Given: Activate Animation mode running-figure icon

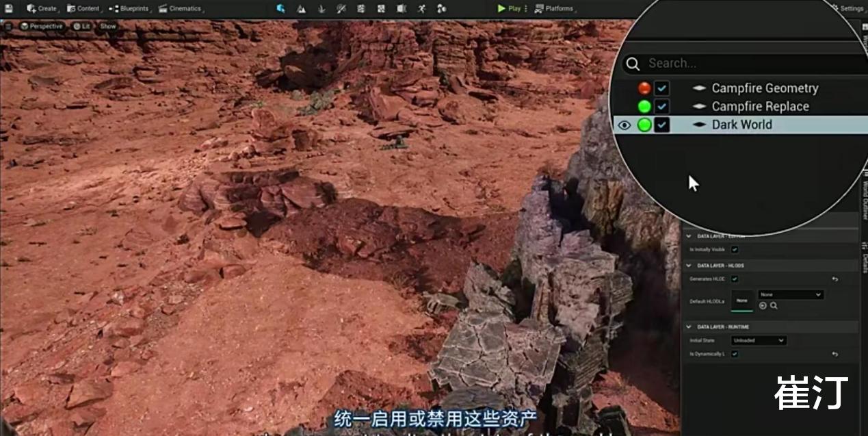Looking at the screenshot, I should click(421, 8).
